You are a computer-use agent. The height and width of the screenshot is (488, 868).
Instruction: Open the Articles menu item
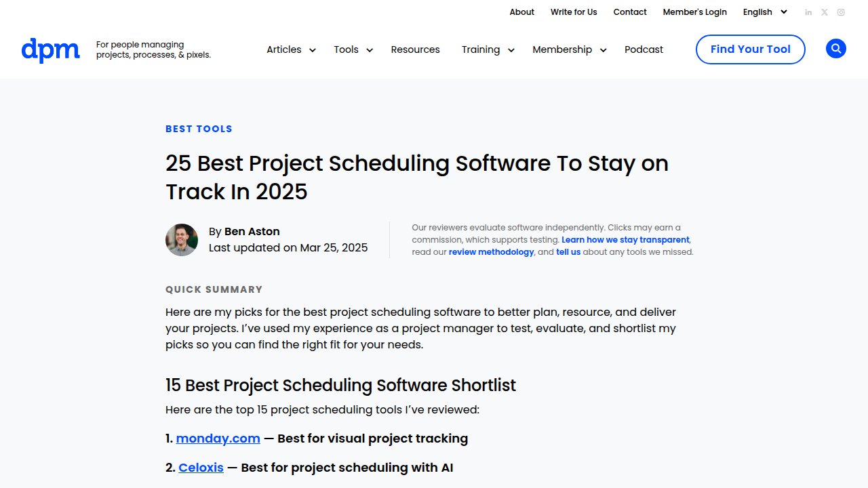(284, 49)
